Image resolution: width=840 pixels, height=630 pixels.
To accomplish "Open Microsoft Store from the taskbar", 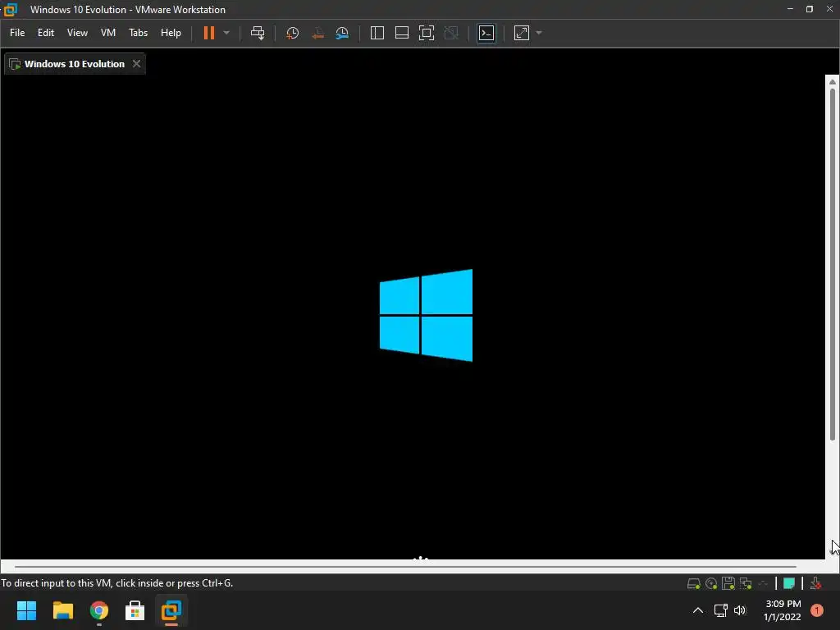I will (135, 610).
